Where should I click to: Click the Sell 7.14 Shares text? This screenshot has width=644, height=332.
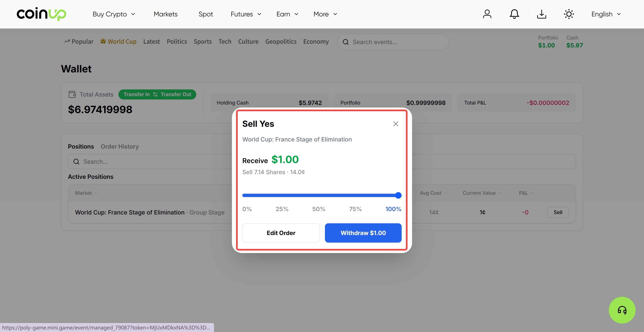[274, 172]
